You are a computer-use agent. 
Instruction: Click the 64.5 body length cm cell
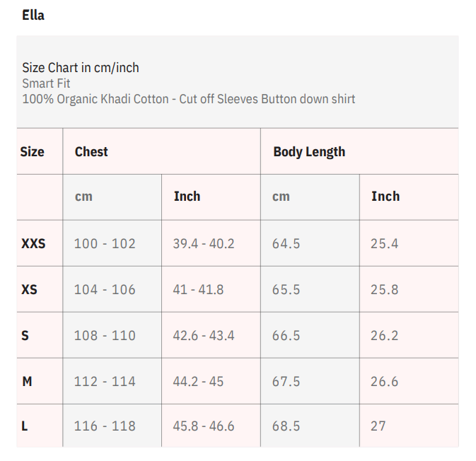point(286,243)
